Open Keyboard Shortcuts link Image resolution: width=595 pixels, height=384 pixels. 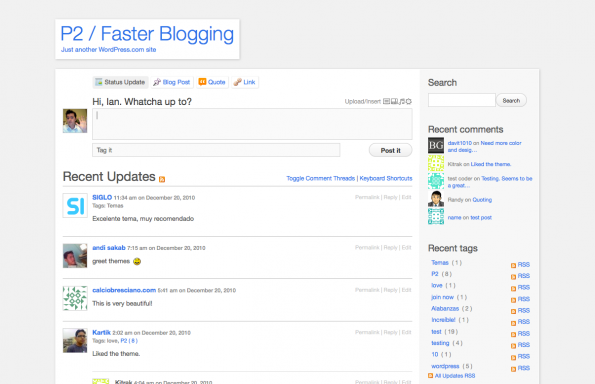pos(386,178)
